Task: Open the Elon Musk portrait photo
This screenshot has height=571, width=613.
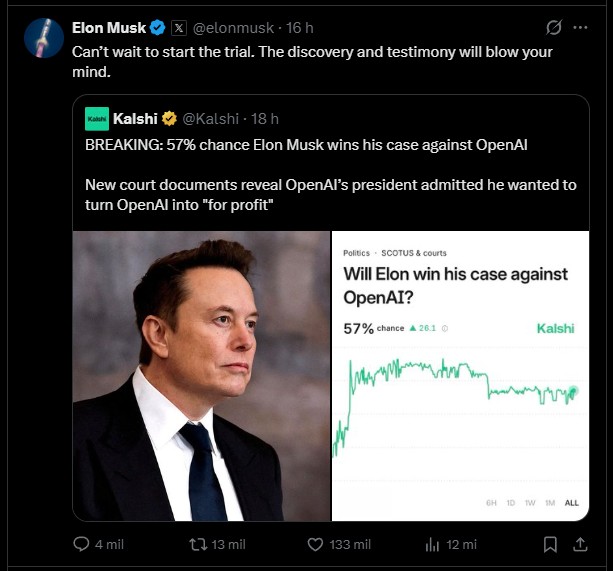Action: [201, 376]
